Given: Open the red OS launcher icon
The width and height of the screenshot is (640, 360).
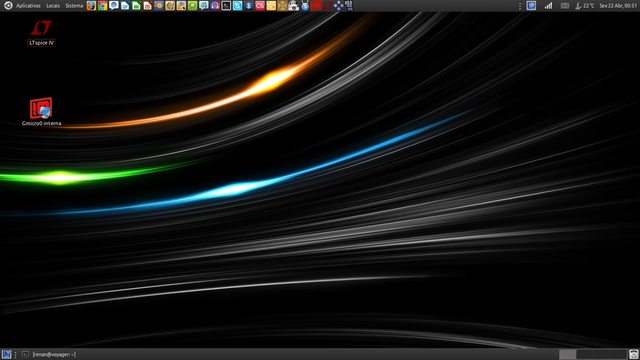Looking at the screenshot, I should tap(260, 6).
